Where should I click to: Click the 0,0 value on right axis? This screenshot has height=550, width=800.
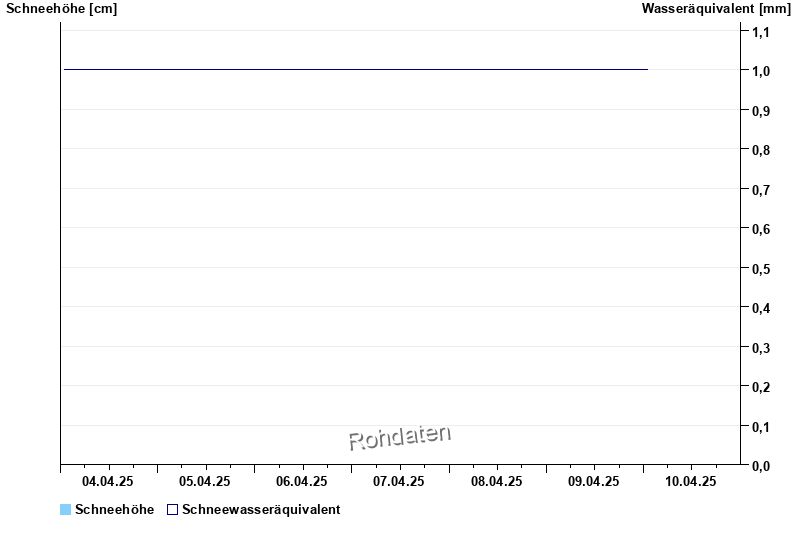tap(760, 466)
